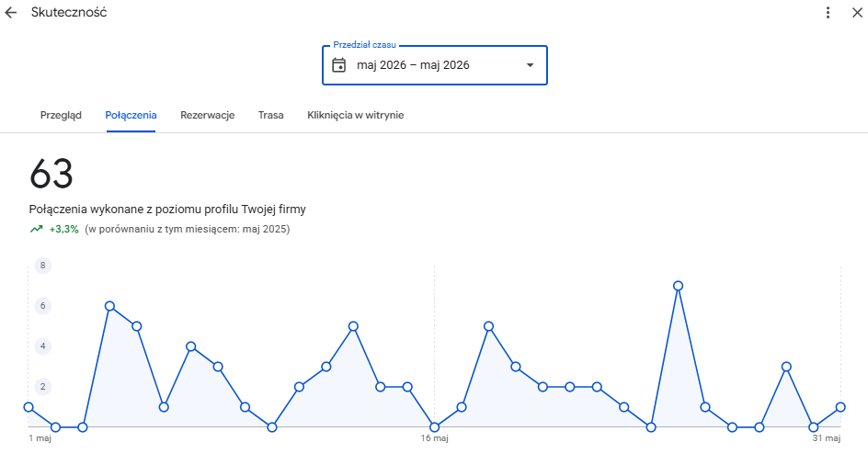Click the y-axis label 6
Screen dimensions: 868x465
42,306
